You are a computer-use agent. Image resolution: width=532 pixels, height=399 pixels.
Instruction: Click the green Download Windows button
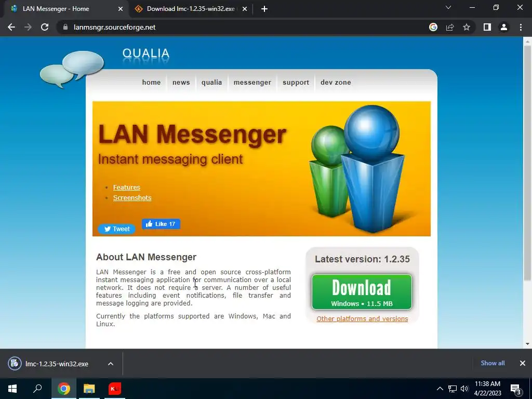point(362,292)
